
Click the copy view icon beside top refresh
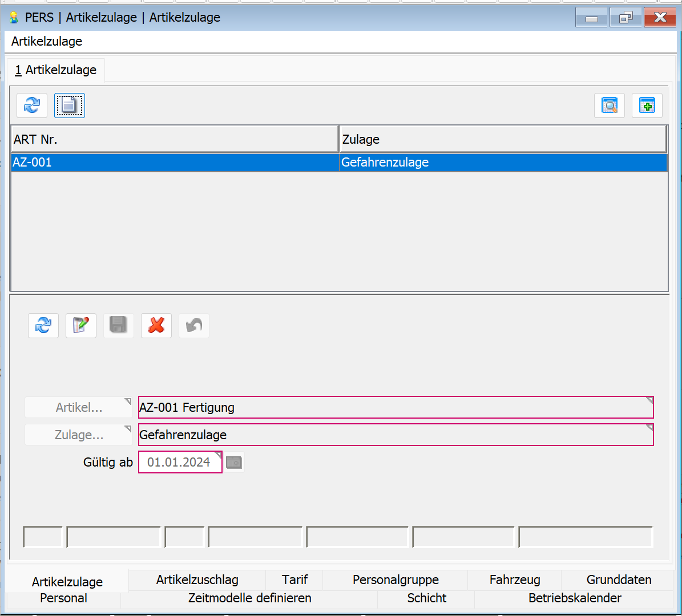70,106
